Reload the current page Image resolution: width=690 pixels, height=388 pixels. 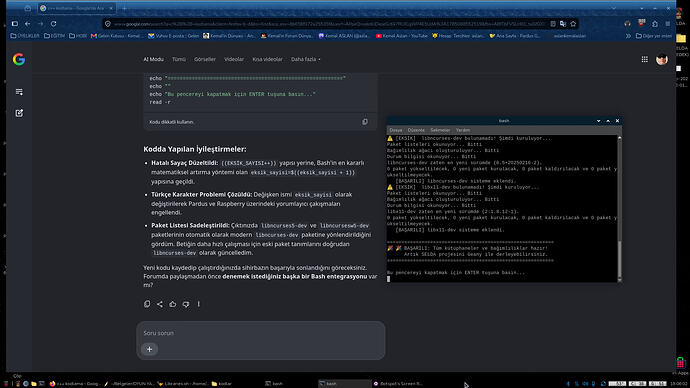53,24
